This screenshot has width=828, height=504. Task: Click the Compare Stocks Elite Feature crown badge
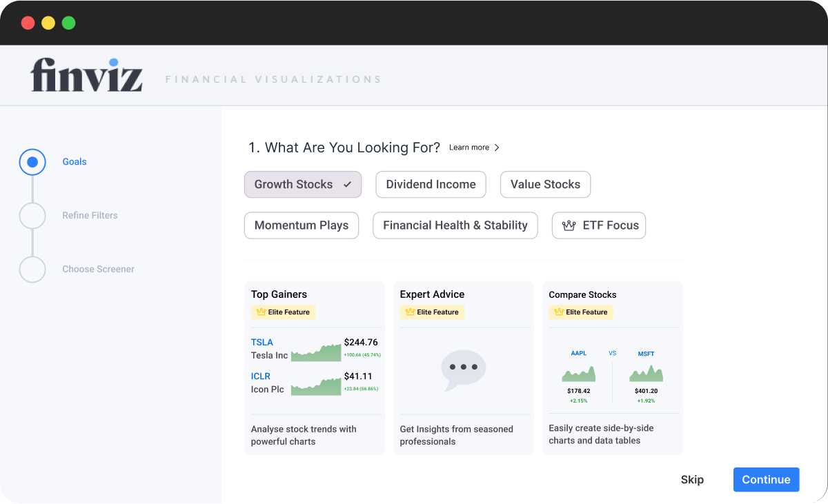[580, 312]
